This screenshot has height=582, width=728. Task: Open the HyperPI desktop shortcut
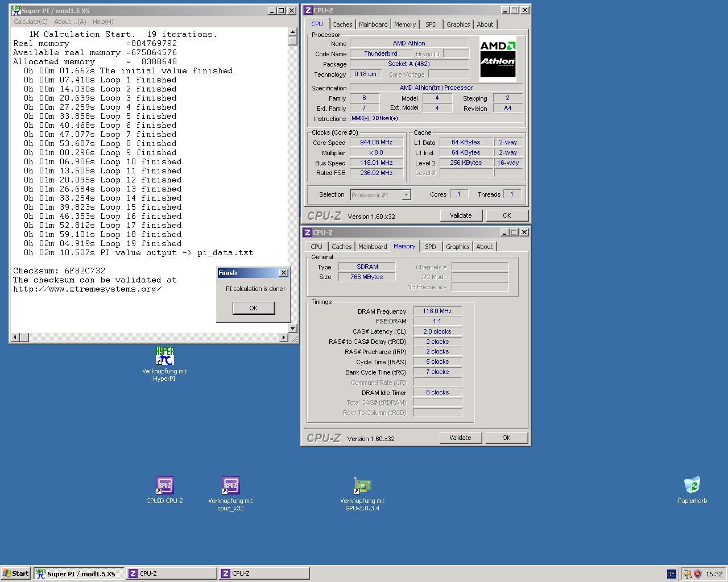tap(164, 356)
